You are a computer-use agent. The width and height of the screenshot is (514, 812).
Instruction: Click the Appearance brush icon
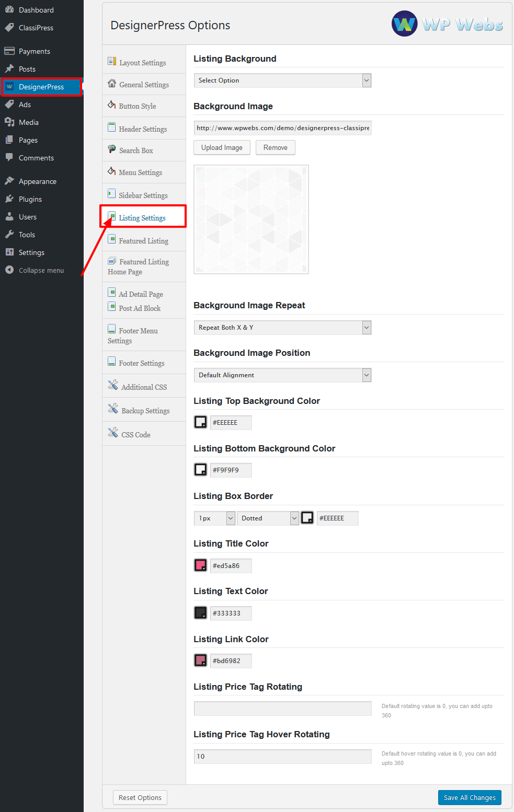tap(9, 181)
